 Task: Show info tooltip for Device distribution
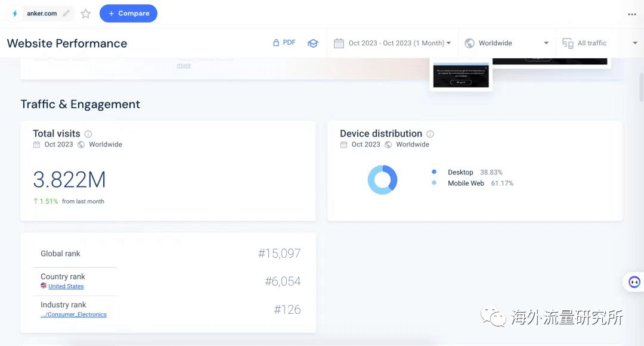point(430,134)
